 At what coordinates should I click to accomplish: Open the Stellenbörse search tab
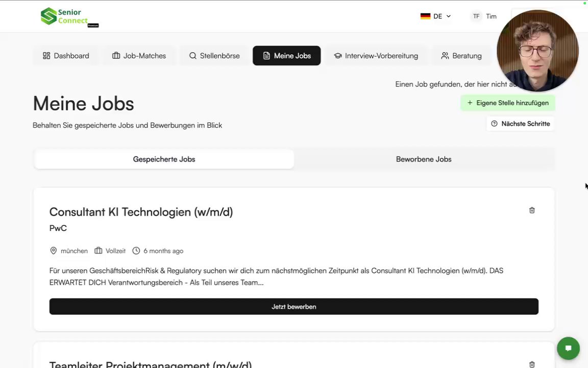point(214,56)
